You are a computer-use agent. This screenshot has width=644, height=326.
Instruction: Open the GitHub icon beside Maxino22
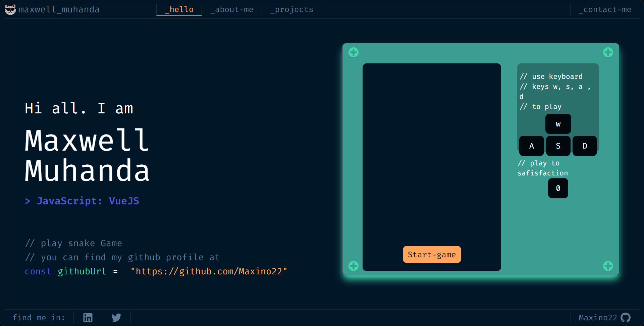(626, 318)
